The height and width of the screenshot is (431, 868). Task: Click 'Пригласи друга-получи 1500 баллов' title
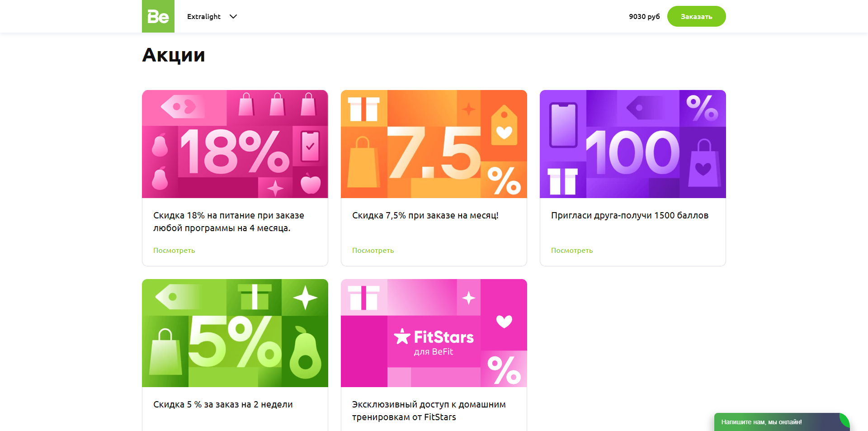click(x=629, y=216)
